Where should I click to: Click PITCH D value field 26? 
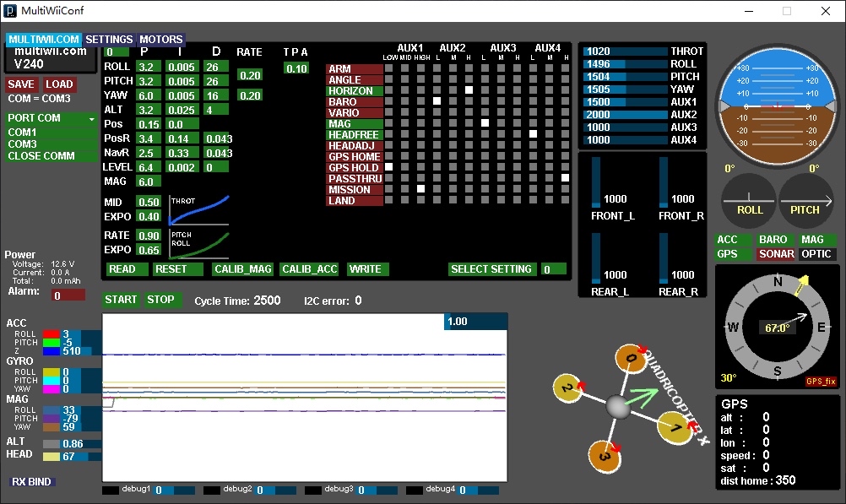(x=216, y=82)
